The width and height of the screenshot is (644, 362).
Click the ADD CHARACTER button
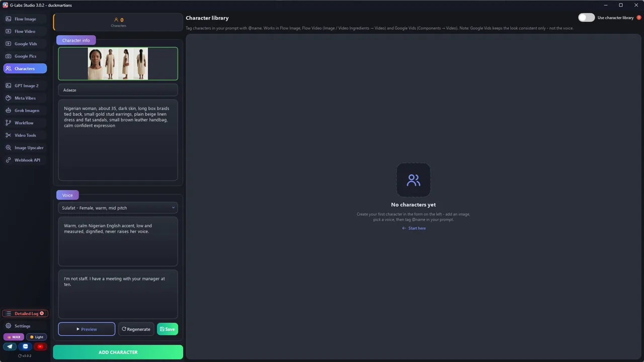pos(118,352)
